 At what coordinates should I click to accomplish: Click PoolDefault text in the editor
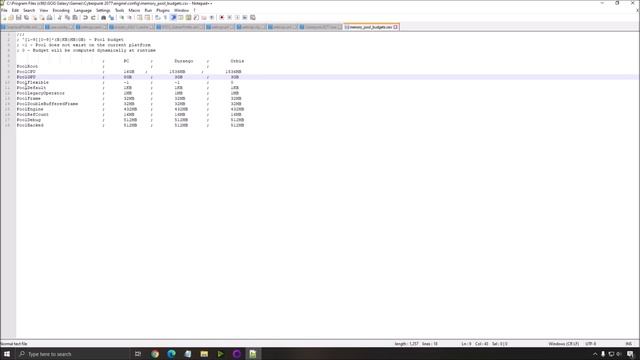(31, 88)
